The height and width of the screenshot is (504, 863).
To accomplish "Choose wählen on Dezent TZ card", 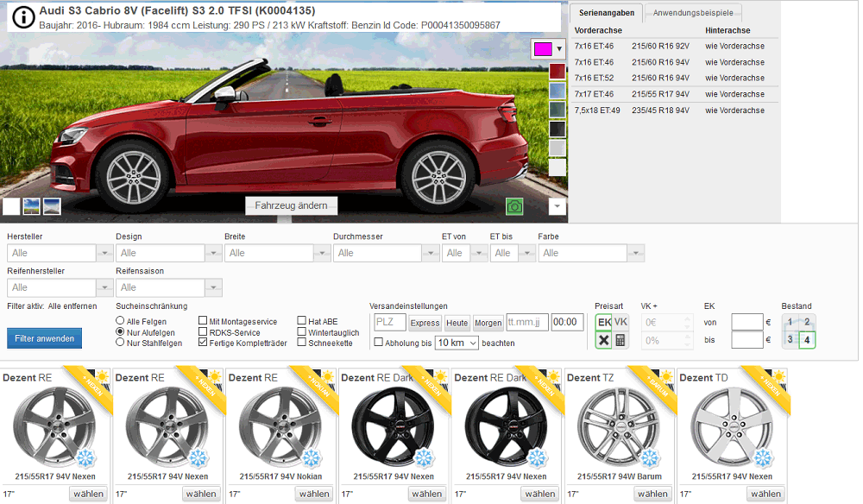I will pos(652,494).
